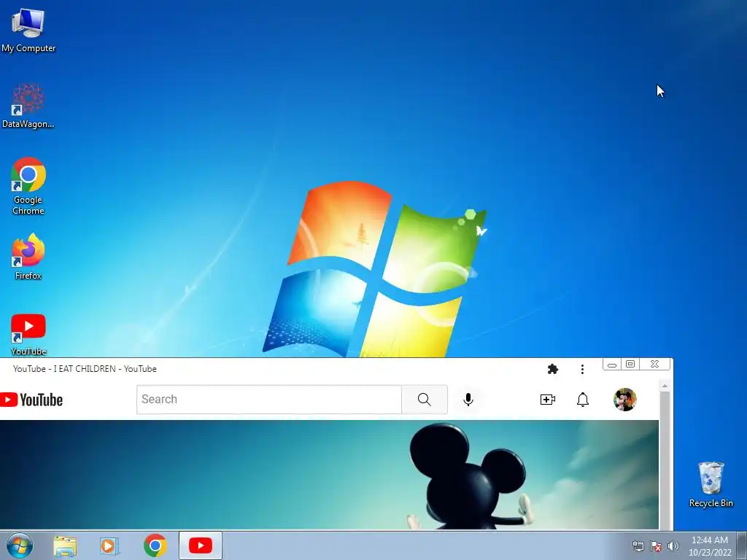This screenshot has height=560, width=747.
Task: Open the extensions puzzle-piece icon
Action: 553,369
